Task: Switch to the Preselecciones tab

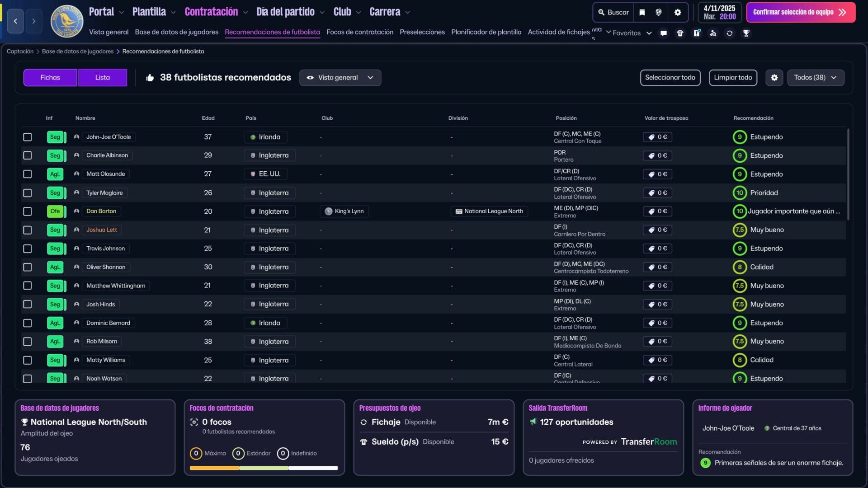Action: click(x=422, y=32)
